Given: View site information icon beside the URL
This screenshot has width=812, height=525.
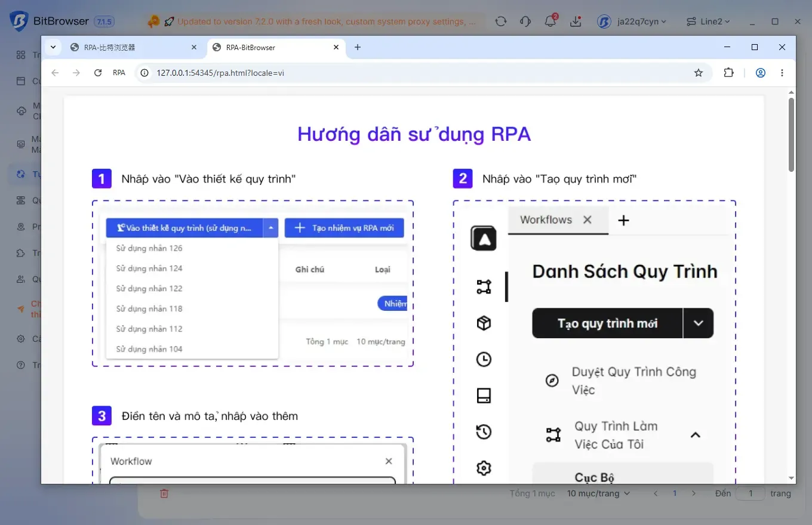Looking at the screenshot, I should (x=144, y=73).
